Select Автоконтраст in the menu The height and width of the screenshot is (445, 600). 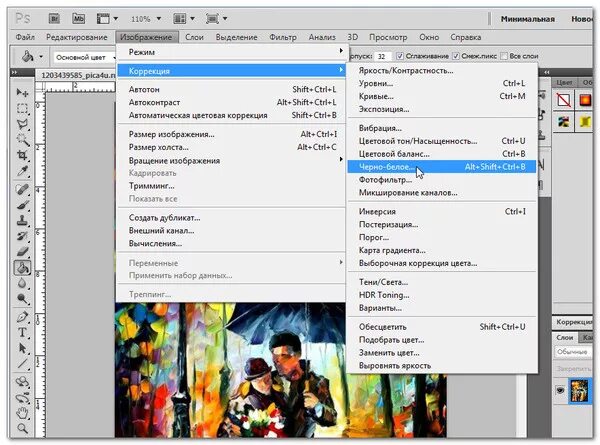click(232, 103)
